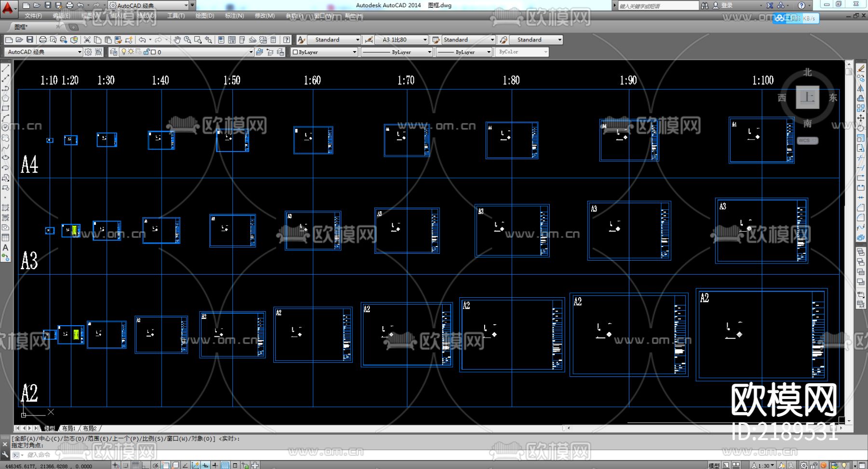Select the Multiline Text (A) tool
The image size is (868, 469).
click(x=6, y=248)
